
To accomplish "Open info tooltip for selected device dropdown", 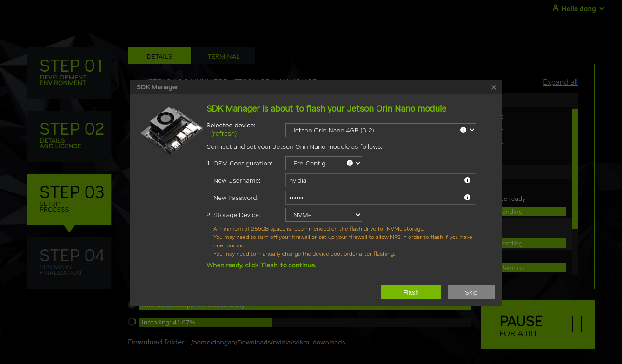I will [x=464, y=130].
